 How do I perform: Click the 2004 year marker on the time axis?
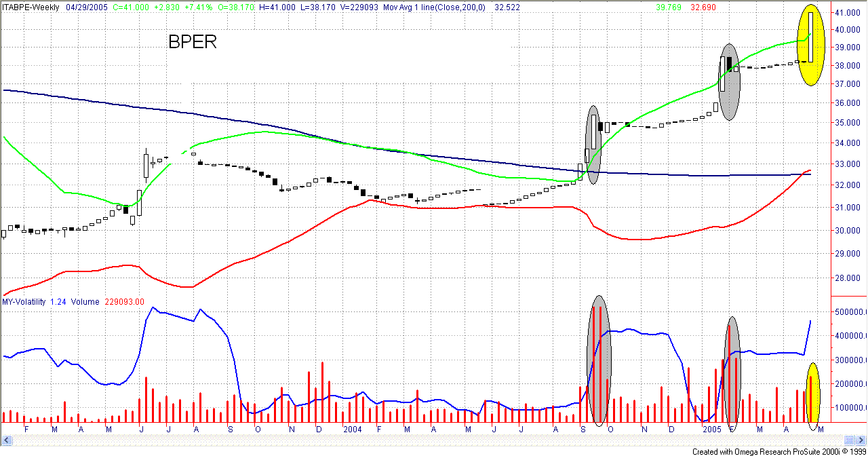[x=353, y=430]
